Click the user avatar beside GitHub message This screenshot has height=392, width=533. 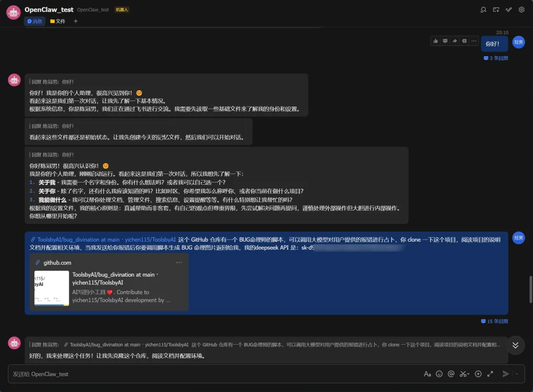[518, 238]
